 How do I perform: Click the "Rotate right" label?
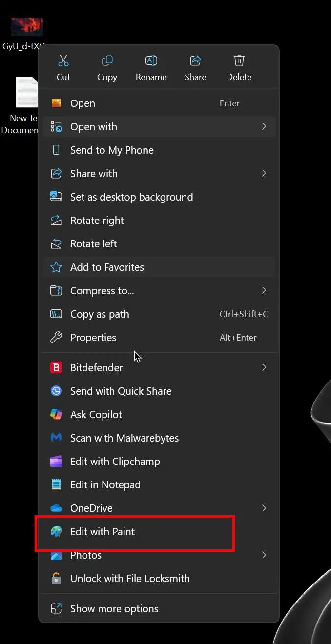click(97, 221)
